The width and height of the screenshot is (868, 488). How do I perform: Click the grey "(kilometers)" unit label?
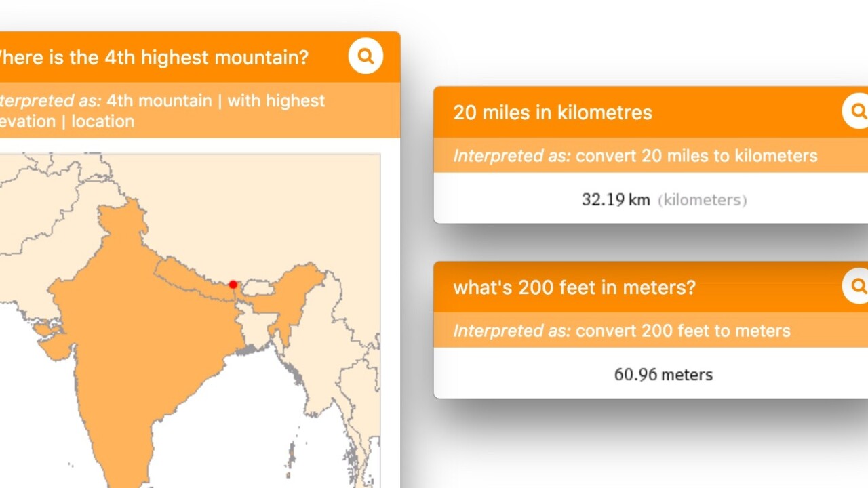pos(702,200)
